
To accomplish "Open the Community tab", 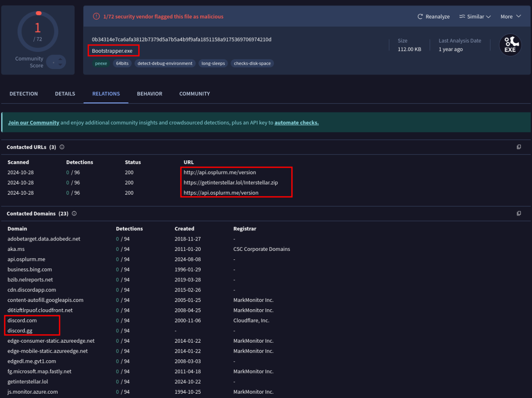I will pos(194,93).
